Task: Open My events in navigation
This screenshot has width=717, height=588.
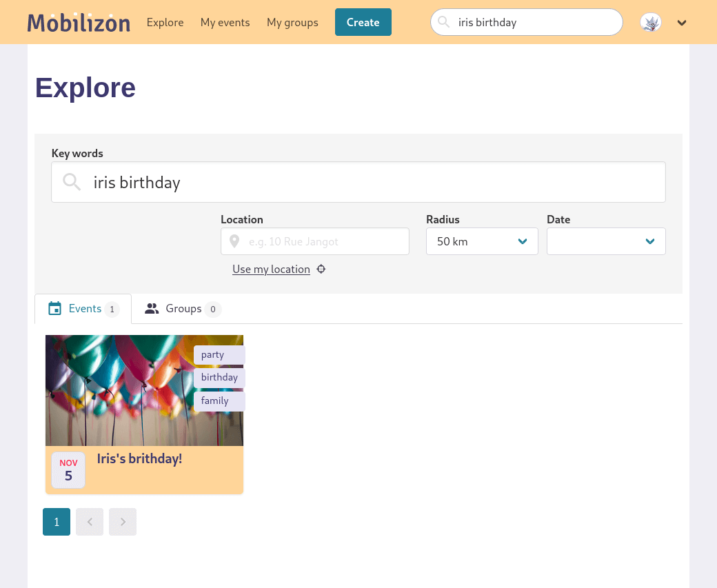Action: tap(225, 23)
